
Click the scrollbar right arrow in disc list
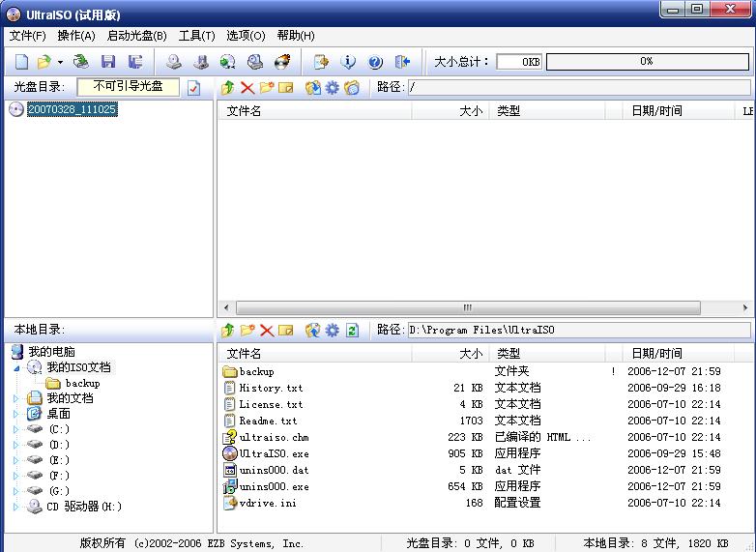point(745,307)
